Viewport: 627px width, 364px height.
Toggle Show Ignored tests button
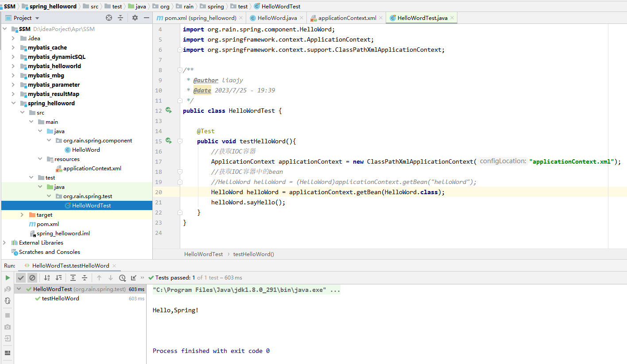coord(32,278)
